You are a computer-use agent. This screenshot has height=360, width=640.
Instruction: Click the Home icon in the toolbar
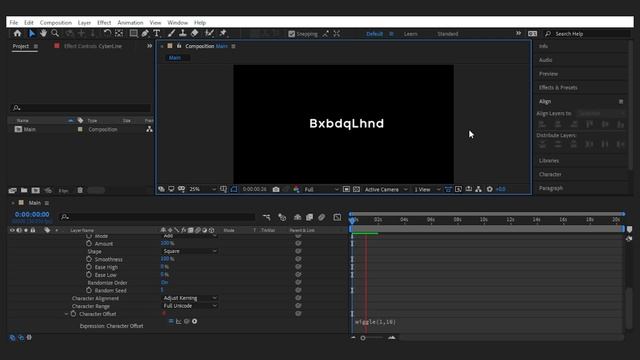tap(17, 33)
